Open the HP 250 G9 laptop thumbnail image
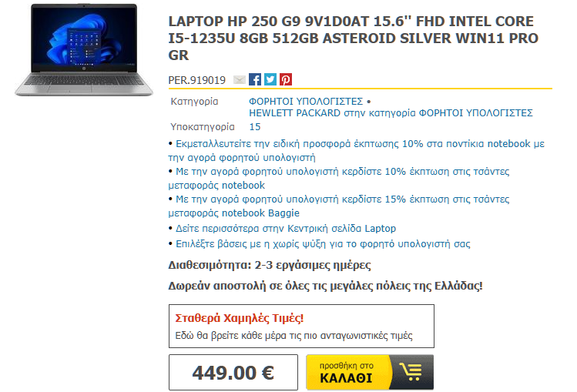 [x=84, y=50]
